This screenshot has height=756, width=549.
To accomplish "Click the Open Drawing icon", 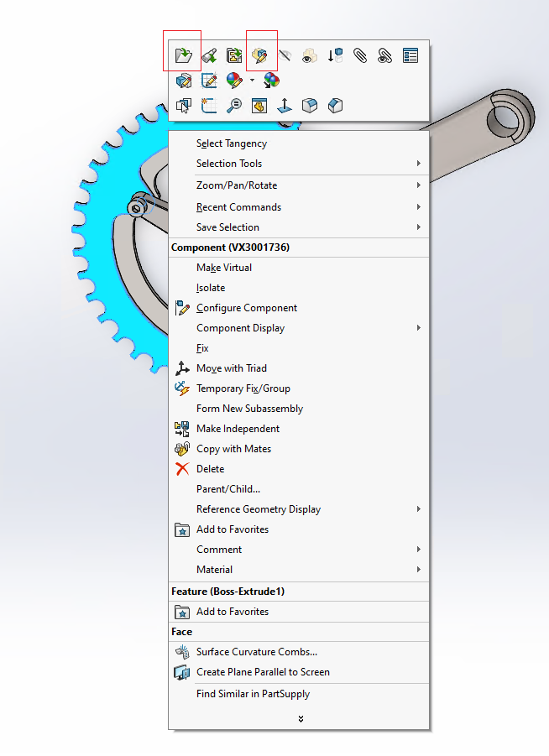I will click(235, 56).
